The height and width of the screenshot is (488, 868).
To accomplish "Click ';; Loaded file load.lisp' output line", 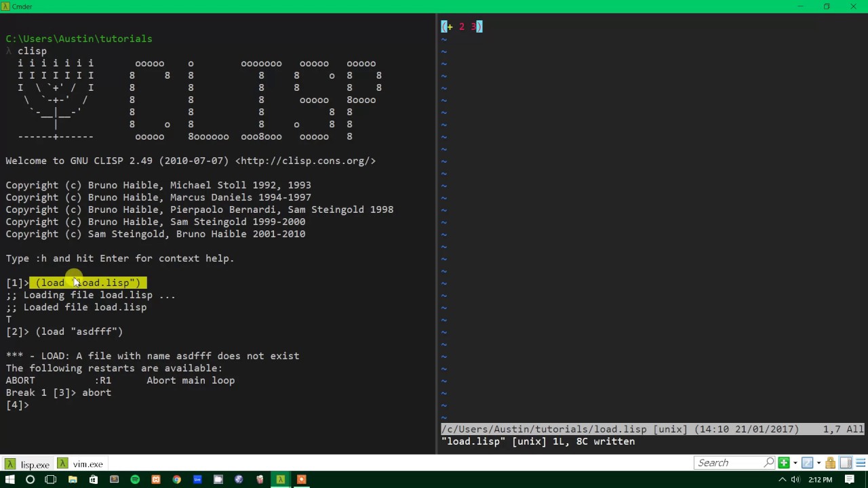I will click(x=76, y=307).
